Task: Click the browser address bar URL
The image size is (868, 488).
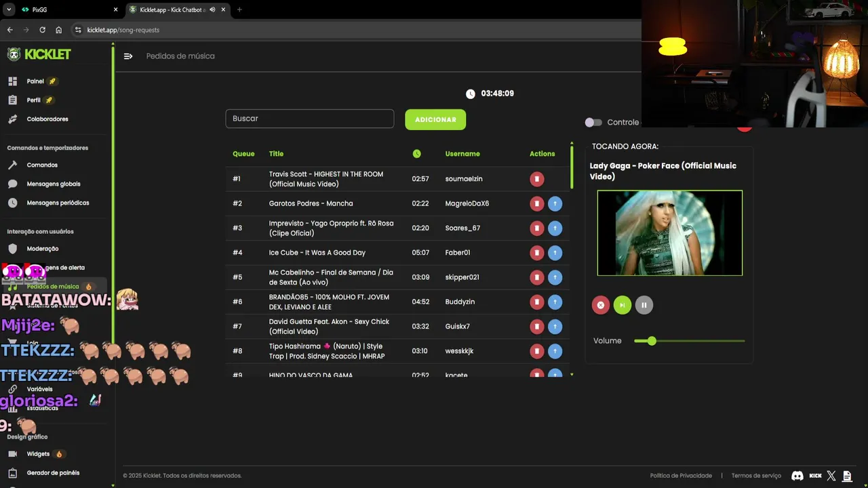Action: coord(123,30)
